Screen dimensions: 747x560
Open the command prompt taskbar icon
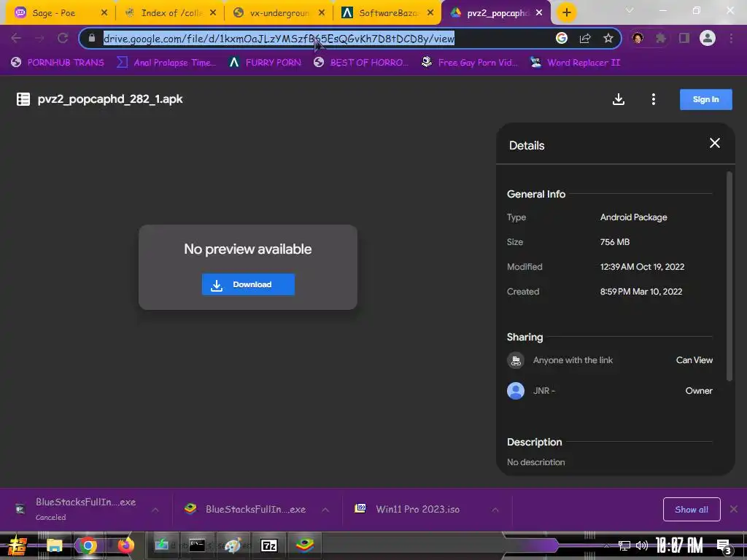[197, 545]
